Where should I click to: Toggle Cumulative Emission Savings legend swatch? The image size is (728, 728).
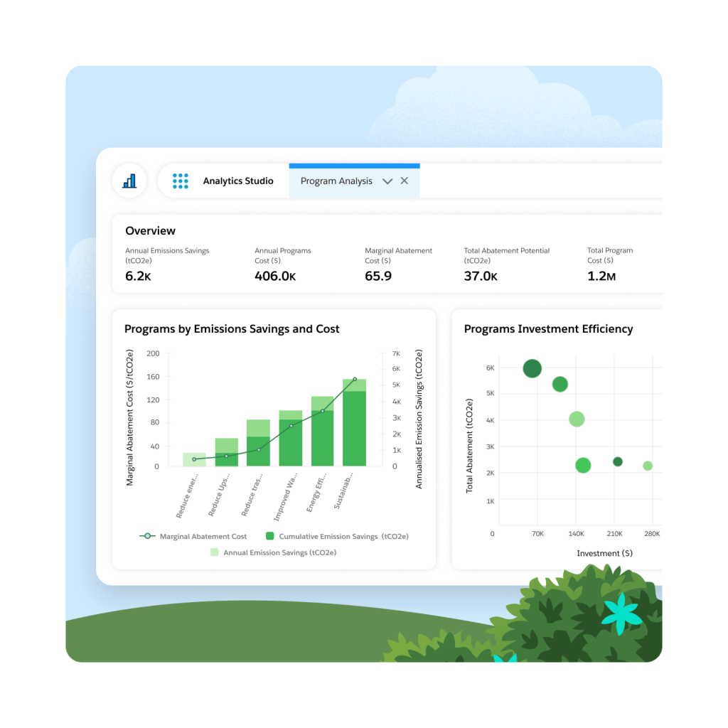click(x=269, y=536)
